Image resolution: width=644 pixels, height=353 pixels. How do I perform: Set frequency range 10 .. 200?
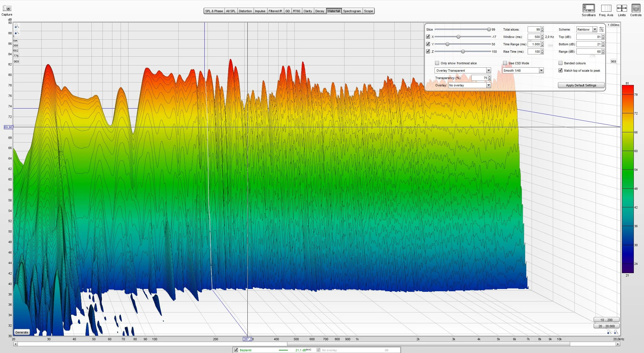click(606, 320)
